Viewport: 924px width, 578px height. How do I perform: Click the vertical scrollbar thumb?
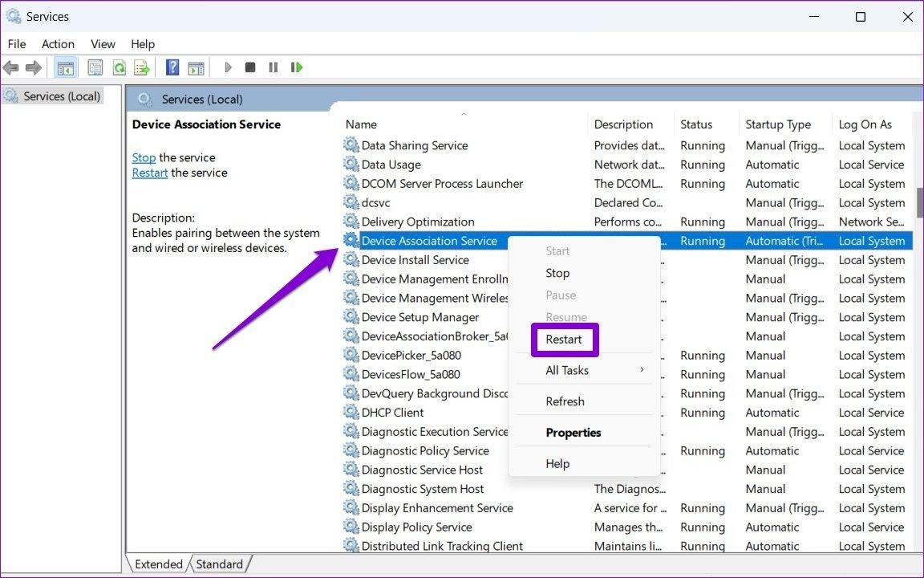click(919, 202)
